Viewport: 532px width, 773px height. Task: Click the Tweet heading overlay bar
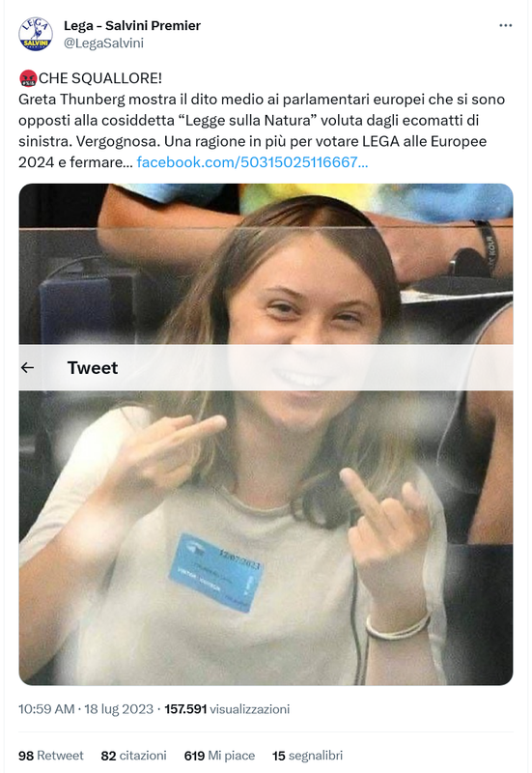pyautogui.click(x=266, y=367)
